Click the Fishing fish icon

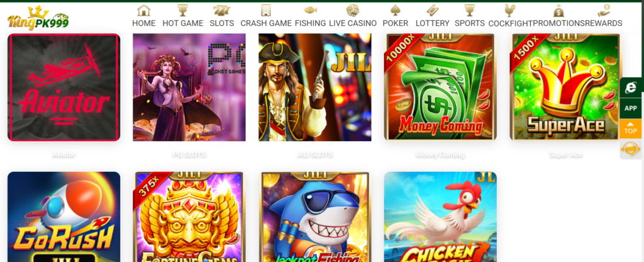(x=310, y=10)
